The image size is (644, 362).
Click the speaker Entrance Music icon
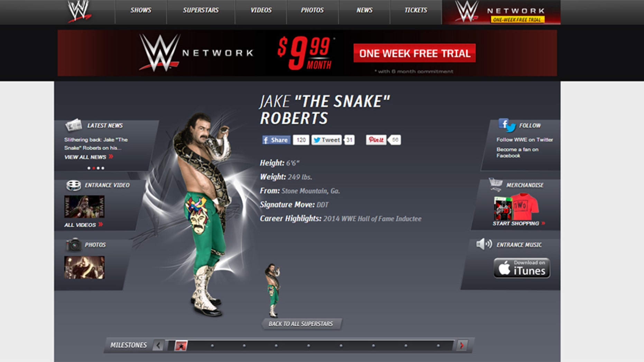point(484,244)
